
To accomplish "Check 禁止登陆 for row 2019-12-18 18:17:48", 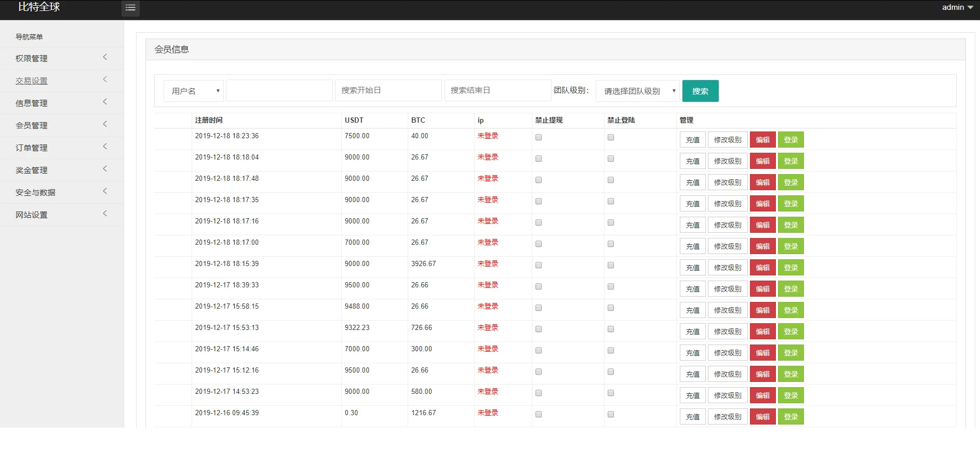I will (611, 180).
